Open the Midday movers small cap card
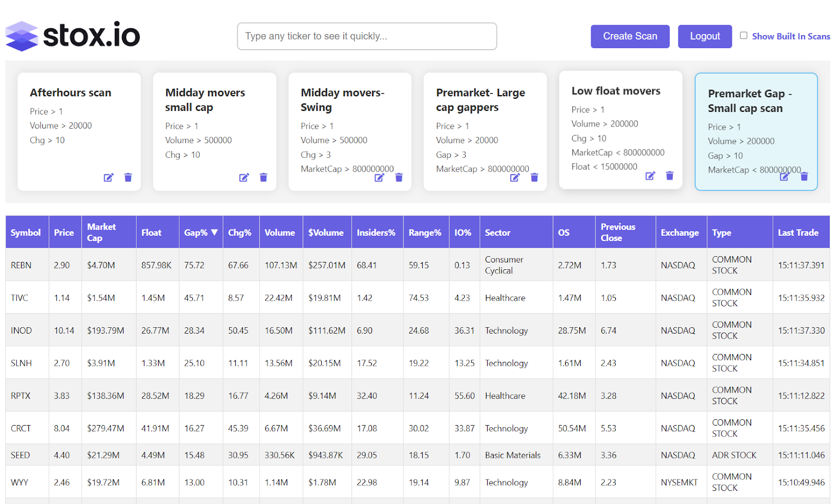The image size is (837, 504). coord(214,132)
